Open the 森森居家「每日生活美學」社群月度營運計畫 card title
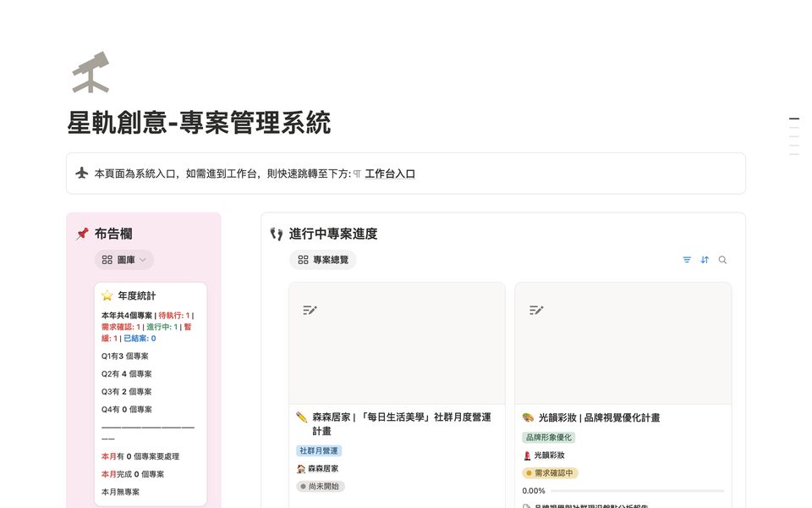Viewport: 812px width, 508px height. [x=401, y=424]
